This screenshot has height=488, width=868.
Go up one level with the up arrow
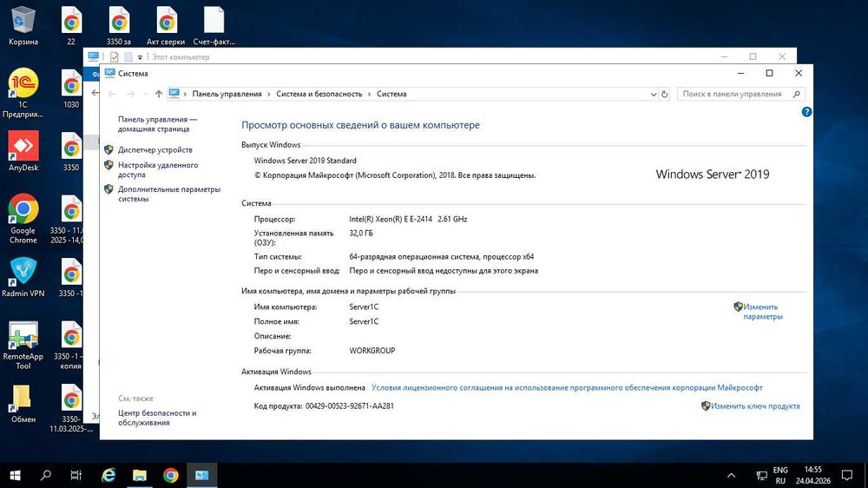point(159,94)
